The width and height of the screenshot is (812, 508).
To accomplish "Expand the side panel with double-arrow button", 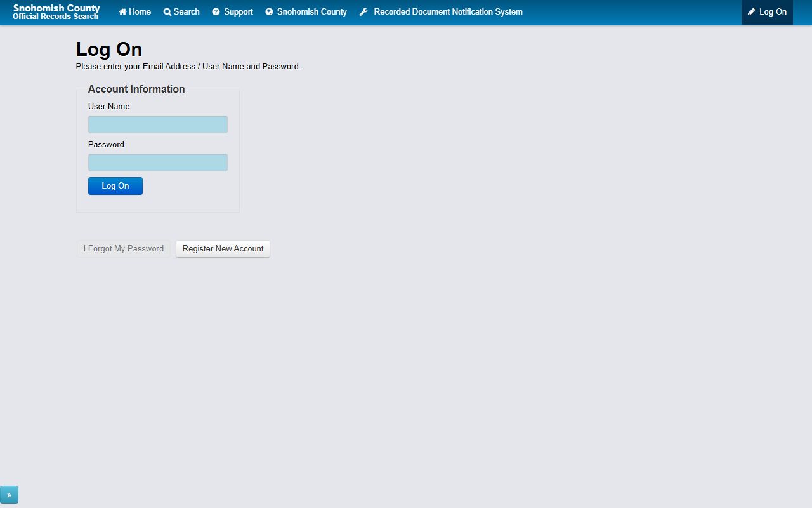I will [9, 495].
